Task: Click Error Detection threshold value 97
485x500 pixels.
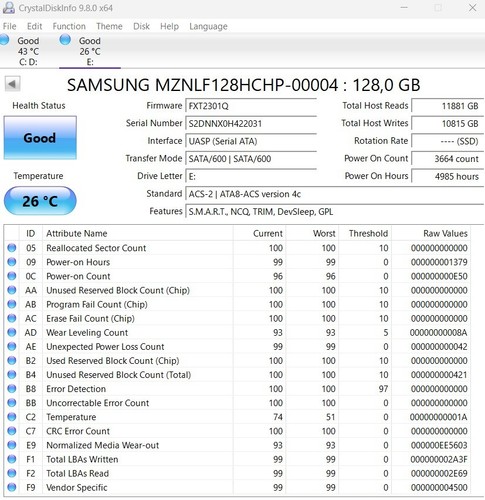Action: click(383, 389)
